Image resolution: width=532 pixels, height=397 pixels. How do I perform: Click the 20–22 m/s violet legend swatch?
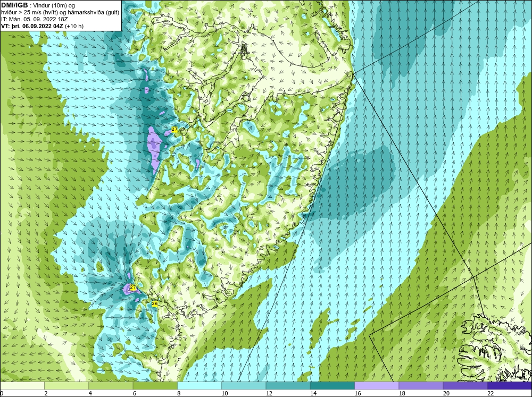[x=465, y=386]
